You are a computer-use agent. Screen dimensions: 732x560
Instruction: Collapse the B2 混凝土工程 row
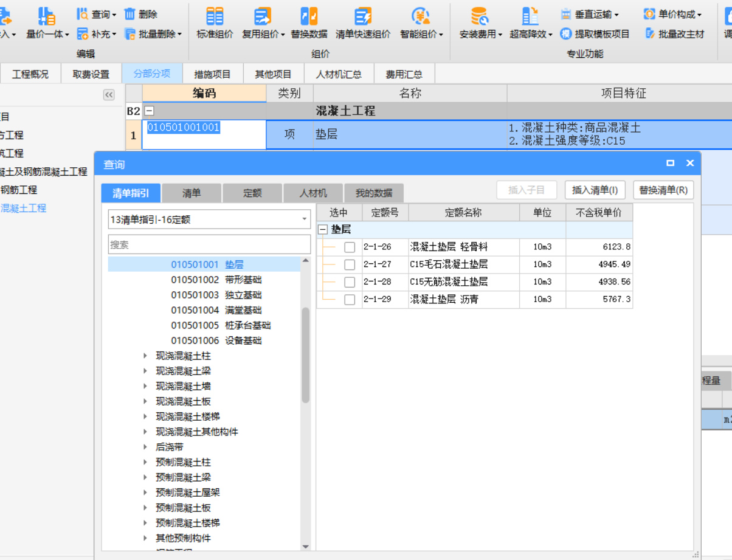pos(149,111)
